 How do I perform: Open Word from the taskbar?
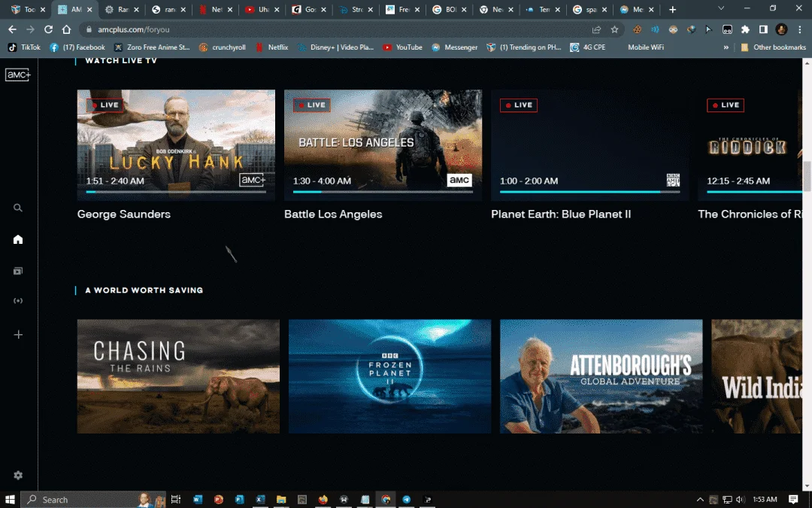[197, 500]
